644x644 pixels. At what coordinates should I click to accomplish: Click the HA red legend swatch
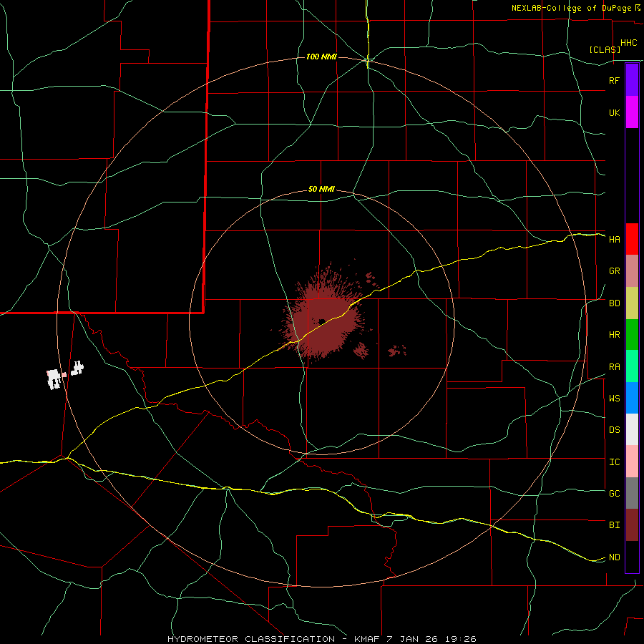pos(632,239)
